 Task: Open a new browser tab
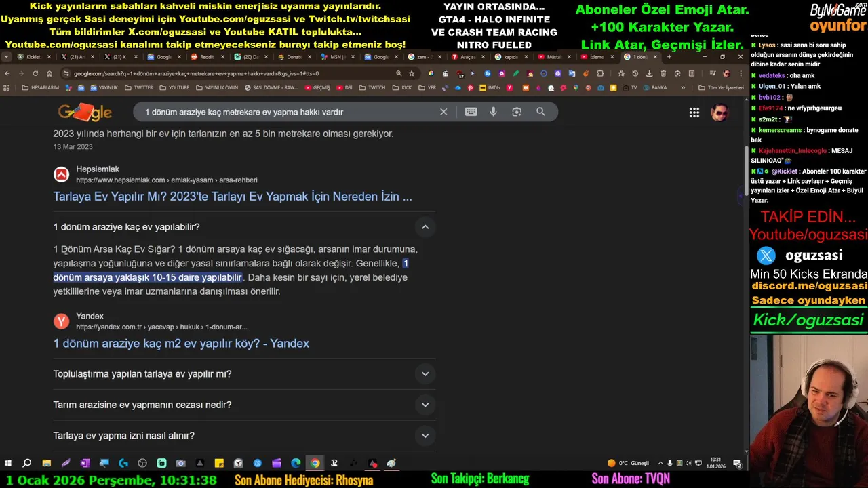click(669, 57)
